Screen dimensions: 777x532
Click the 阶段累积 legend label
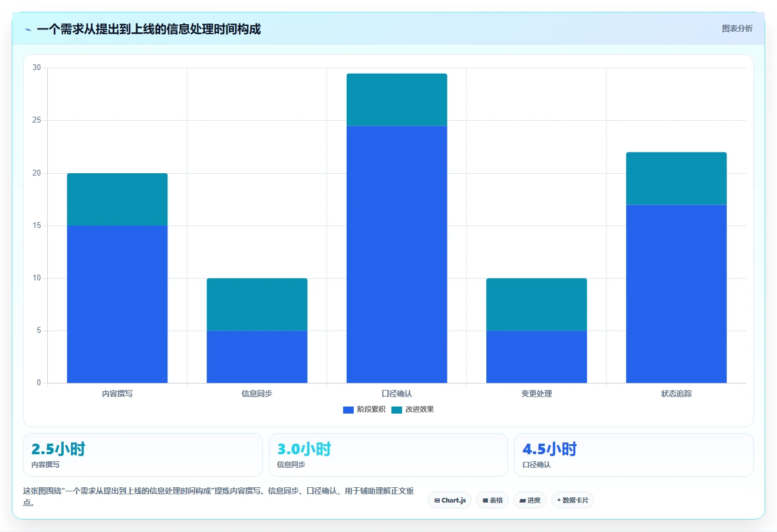[x=371, y=409]
